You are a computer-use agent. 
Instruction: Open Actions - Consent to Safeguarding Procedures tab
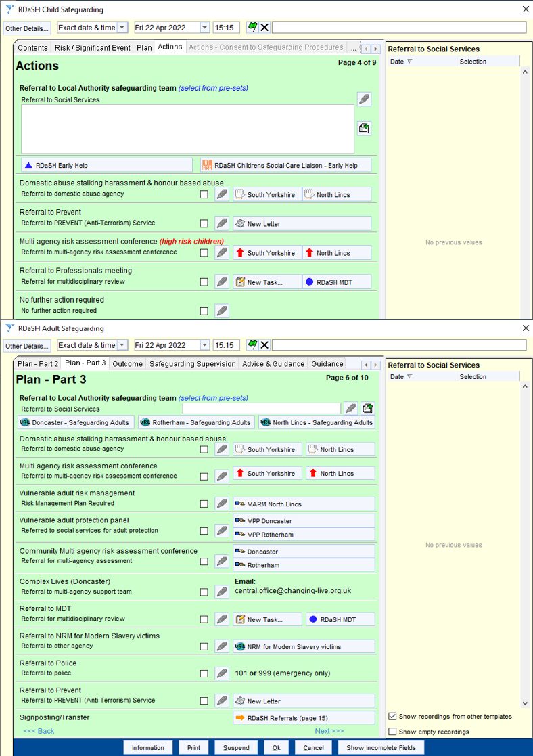tap(266, 47)
